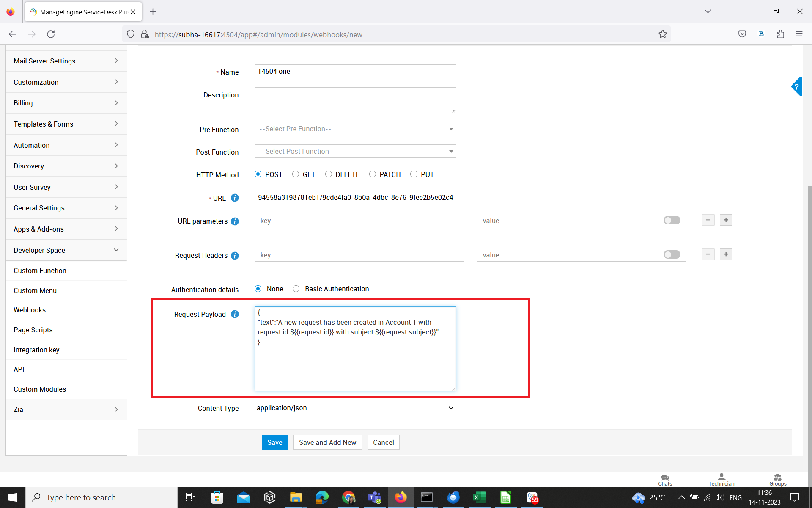The height and width of the screenshot is (508, 812).
Task: Choose Basic Authentication option
Action: coord(296,289)
